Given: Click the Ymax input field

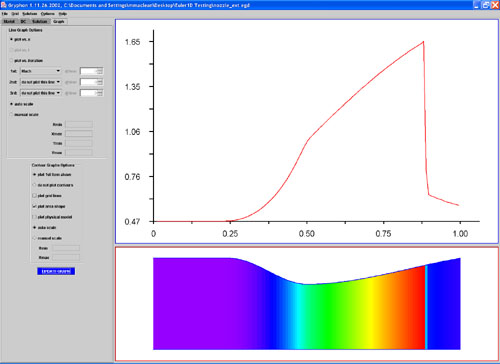Looking at the screenshot, I should [79, 153].
